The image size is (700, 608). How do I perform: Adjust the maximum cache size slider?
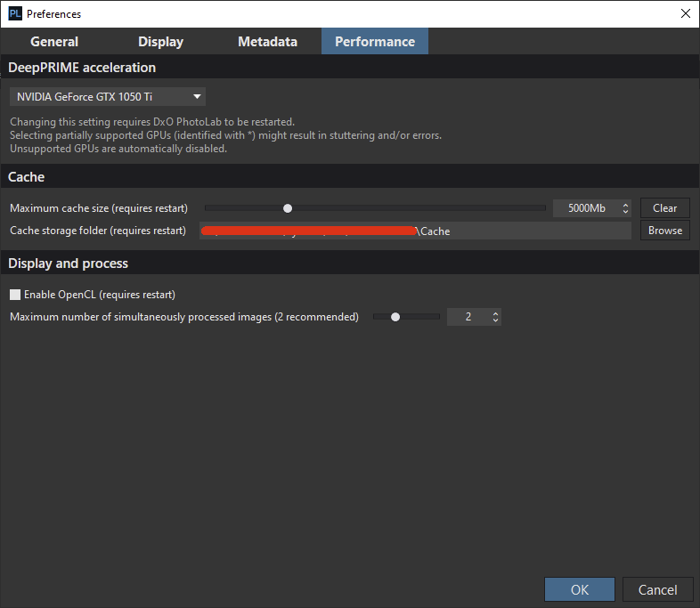[288, 208]
